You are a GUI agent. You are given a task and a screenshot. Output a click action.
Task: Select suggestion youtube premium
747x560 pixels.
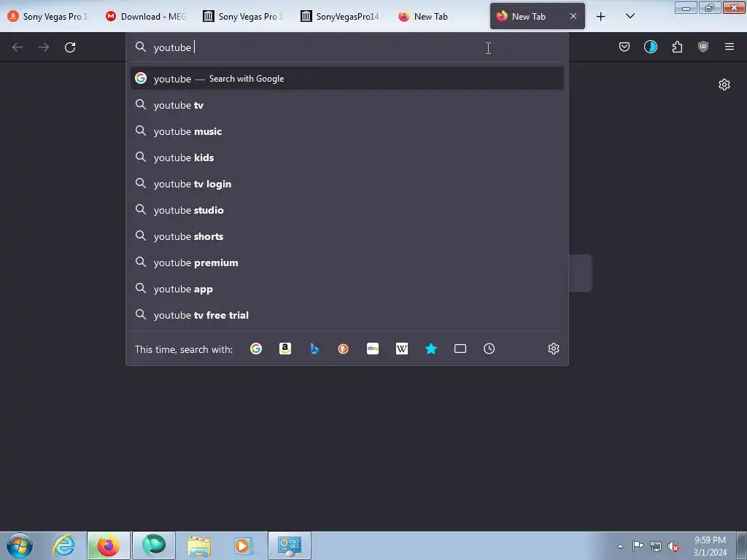point(347,262)
